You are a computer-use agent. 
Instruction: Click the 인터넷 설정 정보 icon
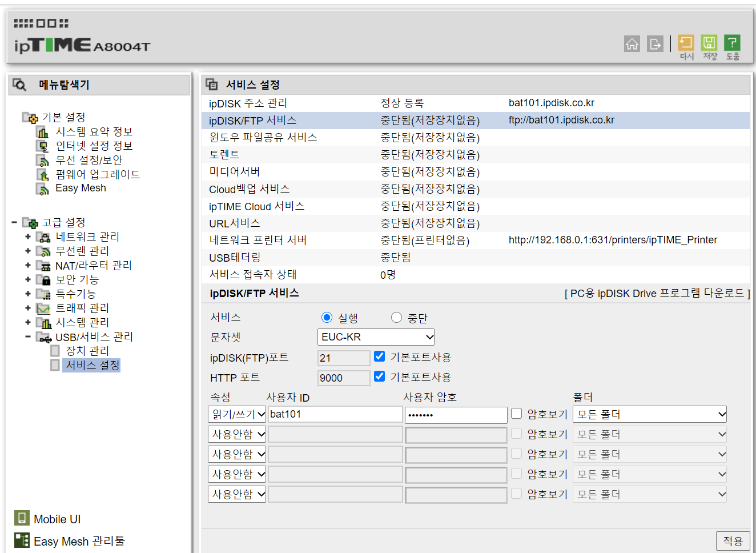(43, 146)
